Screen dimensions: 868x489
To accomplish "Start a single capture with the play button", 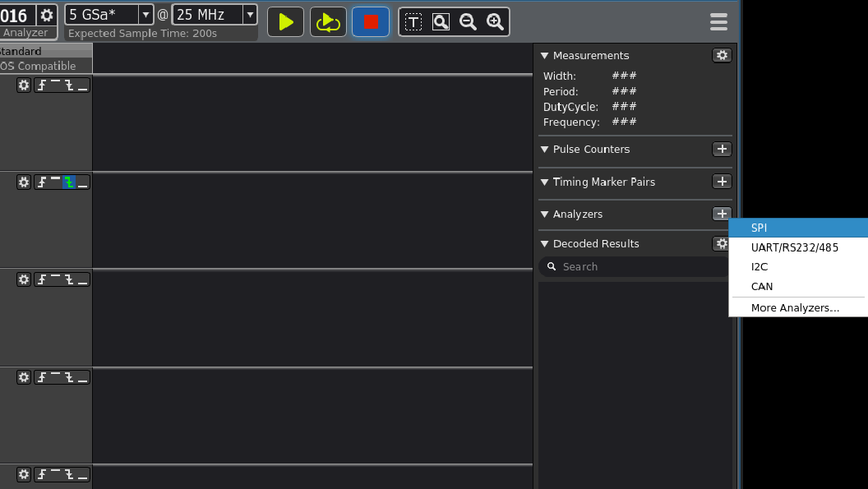I will [285, 22].
